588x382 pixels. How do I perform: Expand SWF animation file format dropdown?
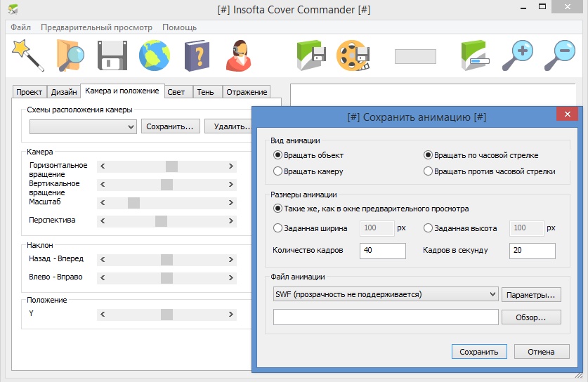(386, 294)
